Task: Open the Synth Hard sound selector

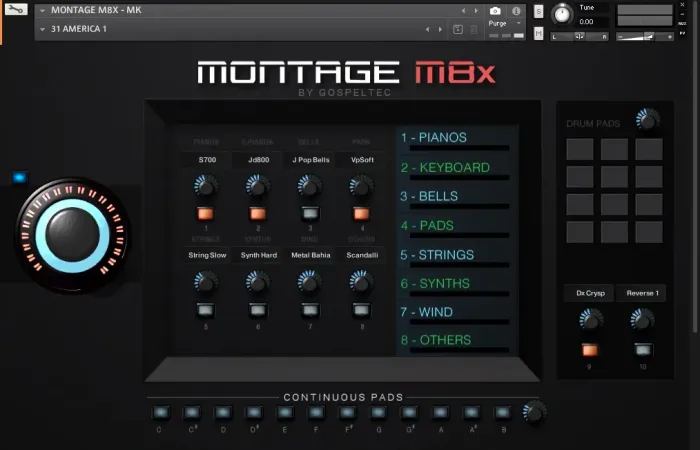Action: pyautogui.click(x=258, y=255)
